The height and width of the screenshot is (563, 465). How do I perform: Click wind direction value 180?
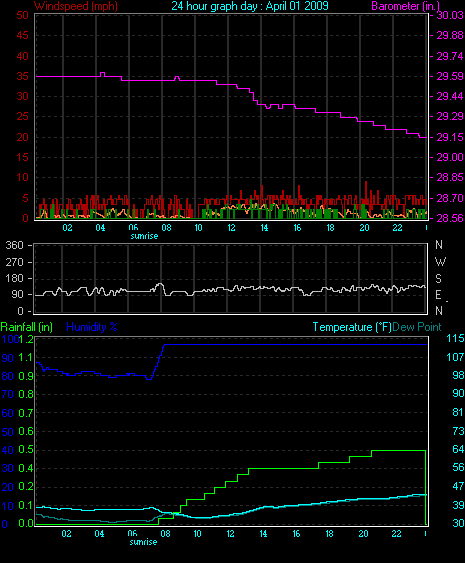(14, 278)
